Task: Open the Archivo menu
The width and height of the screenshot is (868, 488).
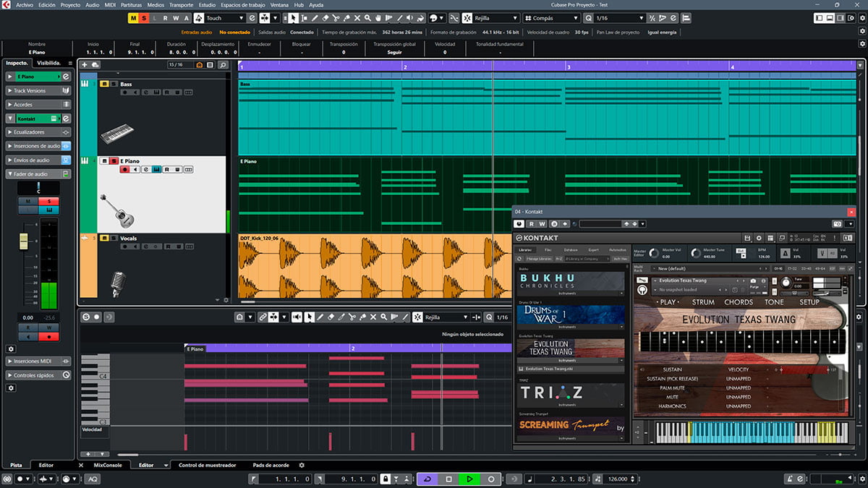Action: (x=25, y=4)
